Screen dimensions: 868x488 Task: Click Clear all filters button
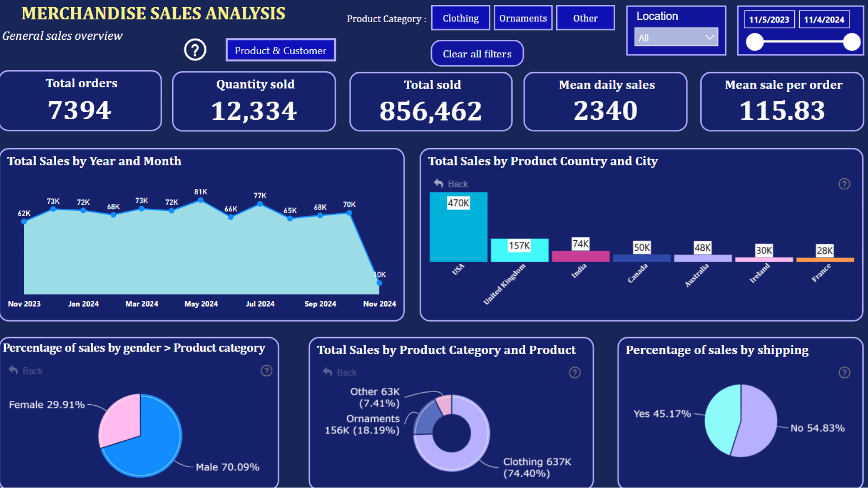pos(477,54)
